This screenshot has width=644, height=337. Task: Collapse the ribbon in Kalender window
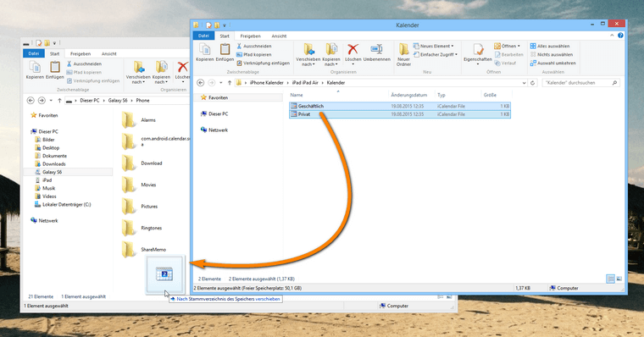(612, 36)
